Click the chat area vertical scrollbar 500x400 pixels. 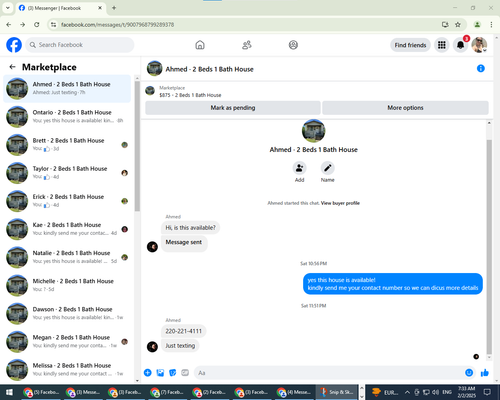pyautogui.click(x=489, y=247)
